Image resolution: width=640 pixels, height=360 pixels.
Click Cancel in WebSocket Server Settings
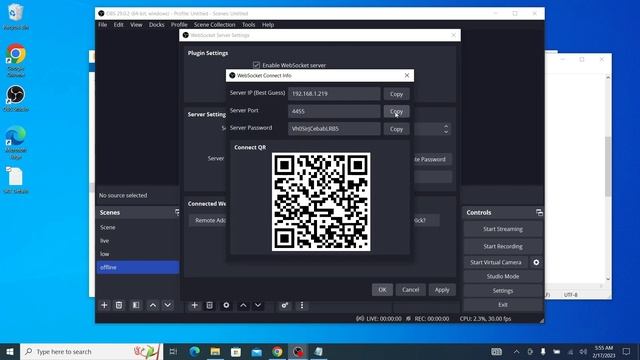click(410, 290)
